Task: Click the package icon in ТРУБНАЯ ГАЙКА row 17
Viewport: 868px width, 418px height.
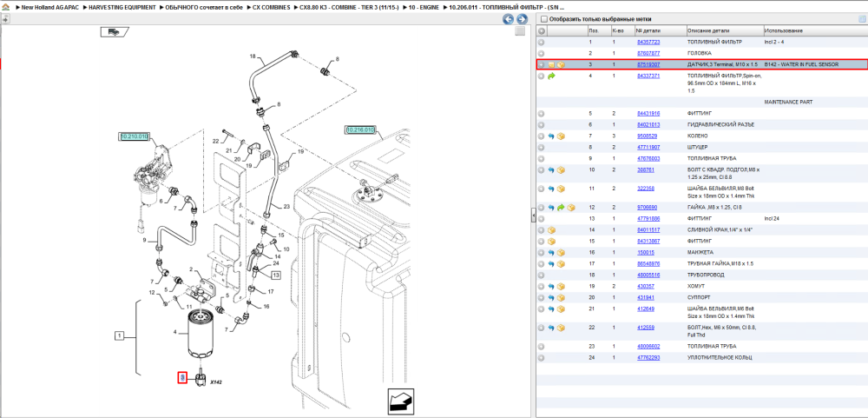Action: [561, 264]
